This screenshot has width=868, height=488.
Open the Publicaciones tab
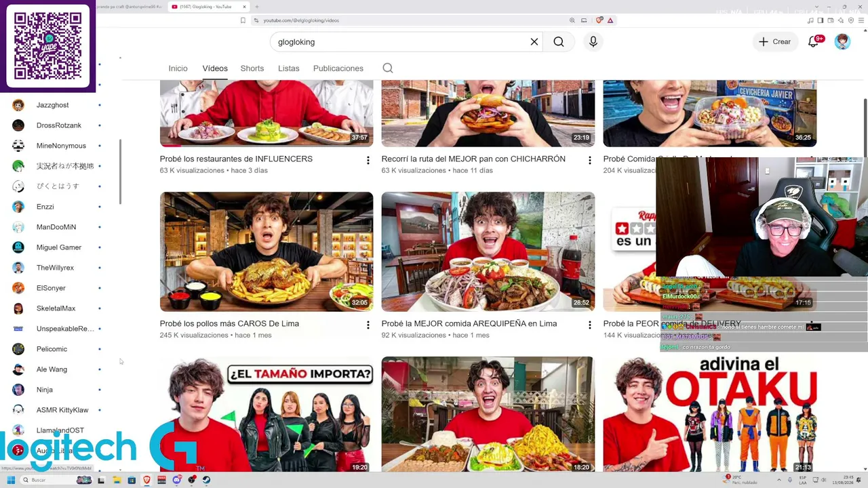click(338, 68)
